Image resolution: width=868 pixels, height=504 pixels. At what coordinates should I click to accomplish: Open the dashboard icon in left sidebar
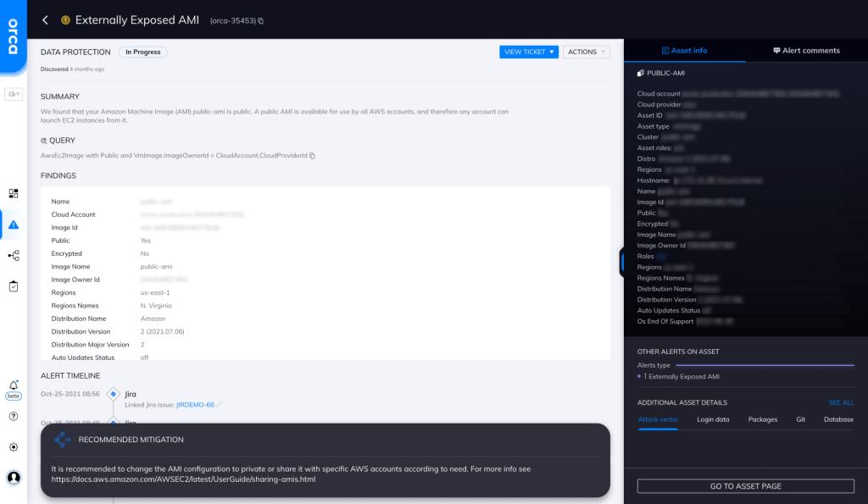coord(14,193)
